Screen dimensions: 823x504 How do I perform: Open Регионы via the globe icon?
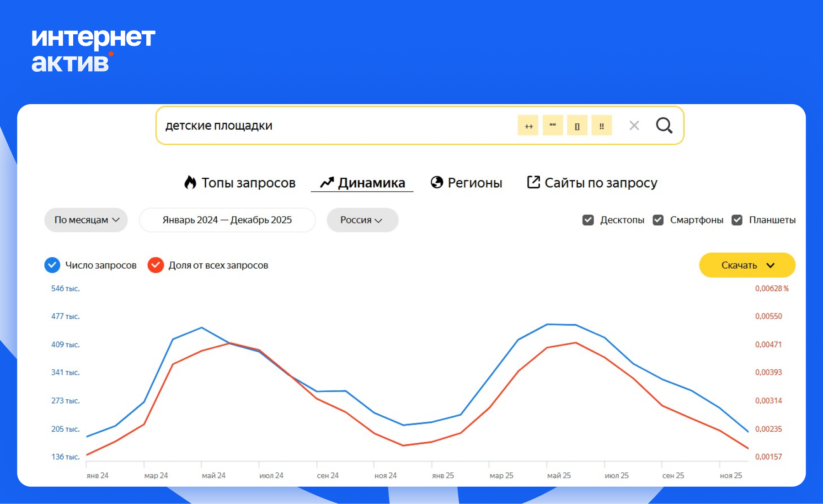tap(467, 182)
